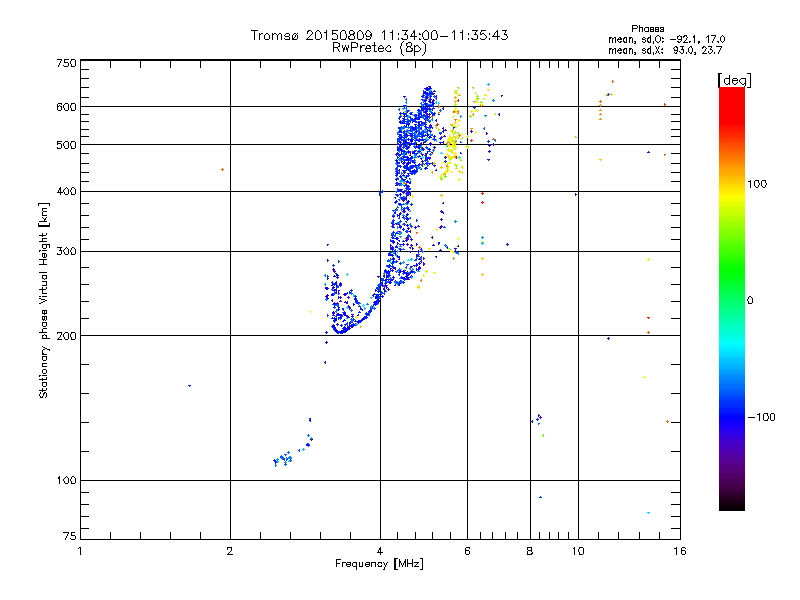Click the y-axis tick label "400"
Image resolution: width=800 pixels, height=600 pixels.
tap(66, 192)
